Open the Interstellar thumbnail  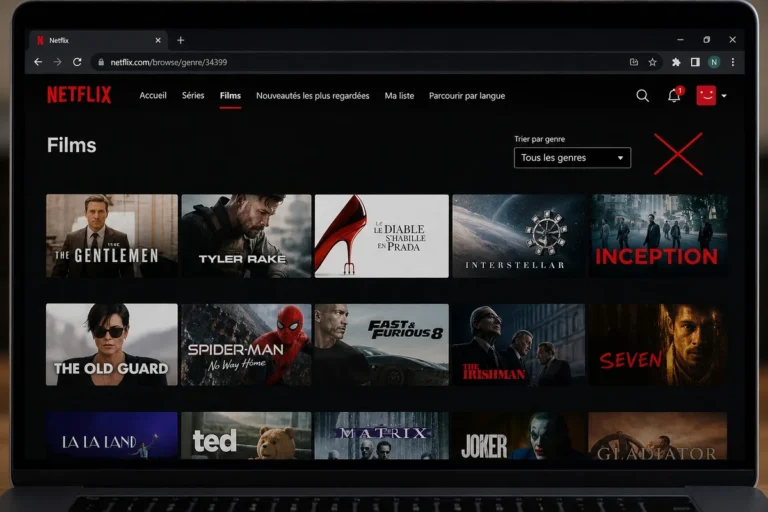518,236
